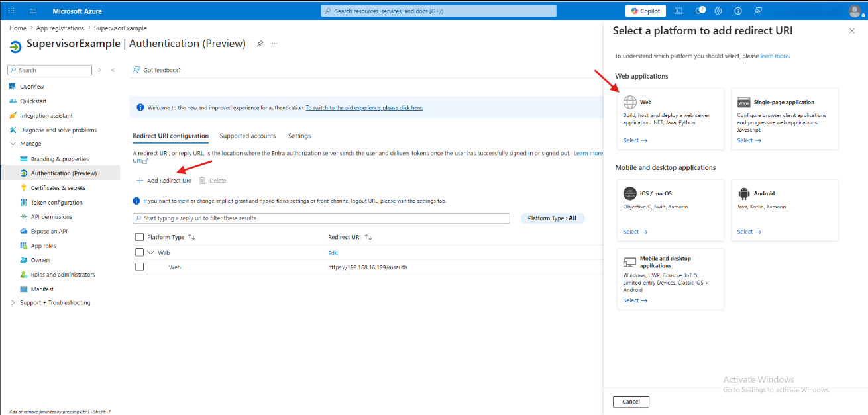Viewport: 868px width, 415px height.
Task: Collapse the Web group chevron in table
Action: (x=150, y=252)
